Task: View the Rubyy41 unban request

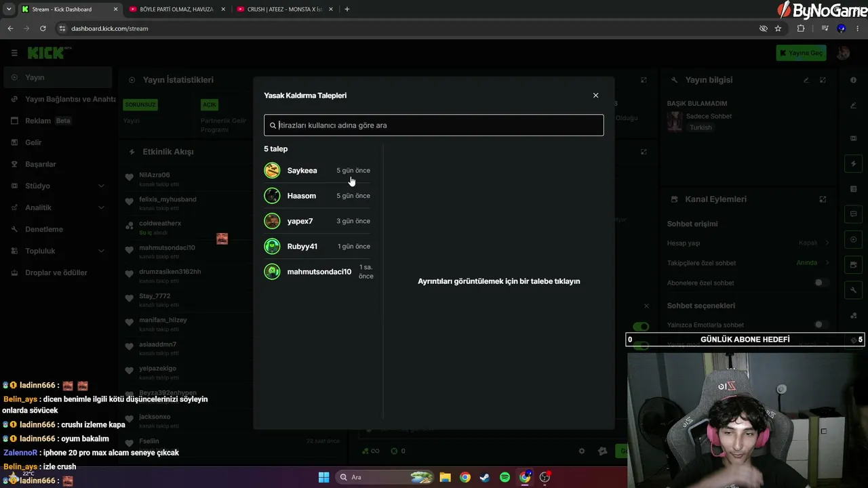Action: pyautogui.click(x=319, y=246)
